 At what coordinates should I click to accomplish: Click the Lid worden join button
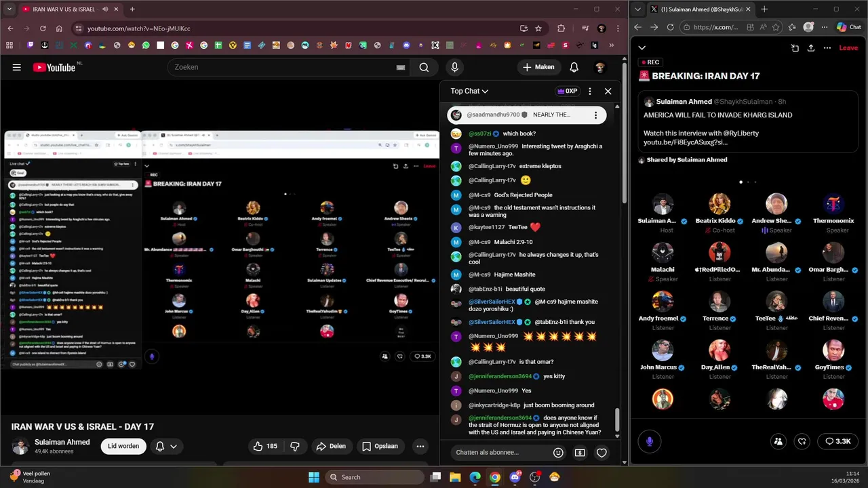click(x=123, y=446)
